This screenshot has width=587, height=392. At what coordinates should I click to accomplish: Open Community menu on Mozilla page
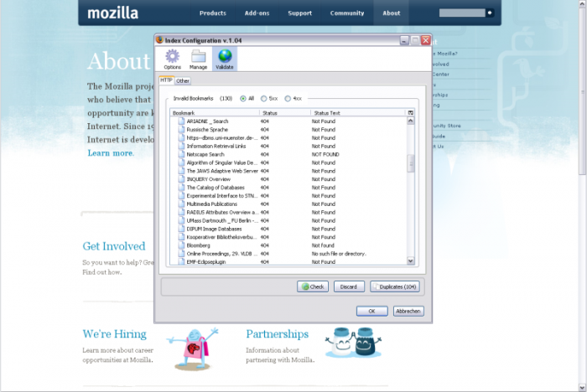tap(347, 13)
